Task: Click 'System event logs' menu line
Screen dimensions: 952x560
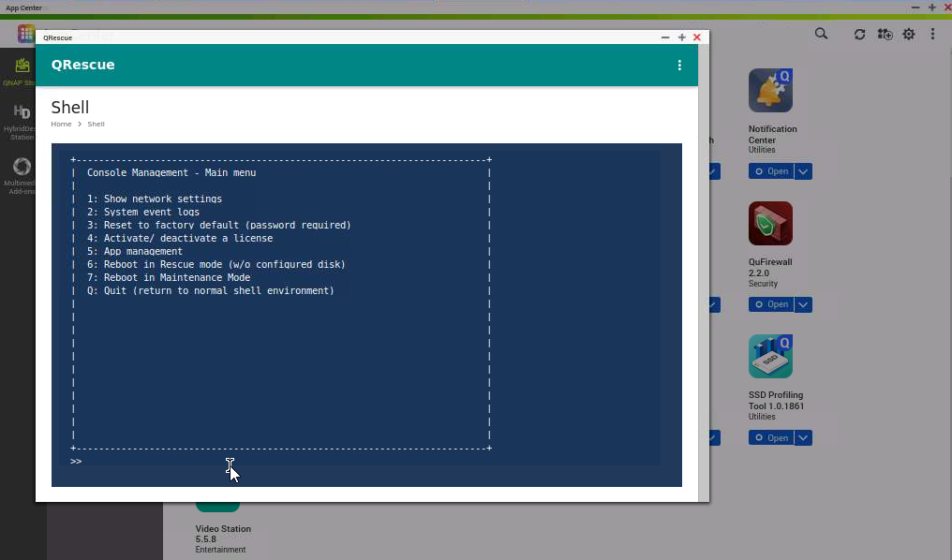Action: (x=143, y=212)
